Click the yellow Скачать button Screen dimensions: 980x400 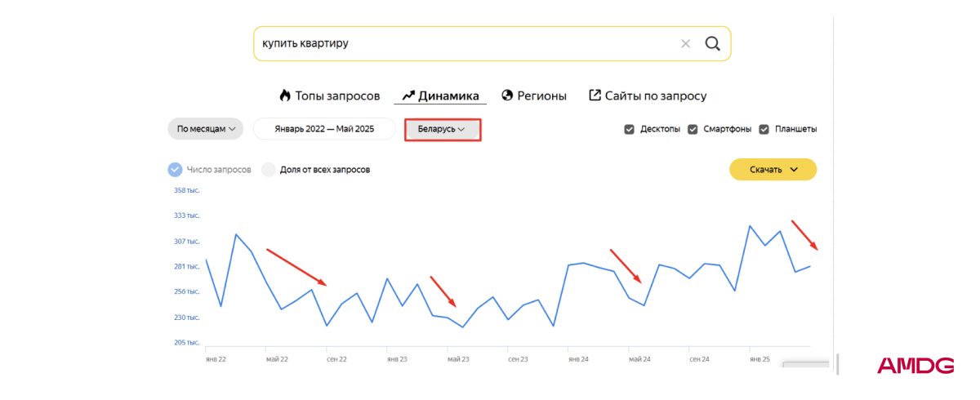[x=773, y=170]
